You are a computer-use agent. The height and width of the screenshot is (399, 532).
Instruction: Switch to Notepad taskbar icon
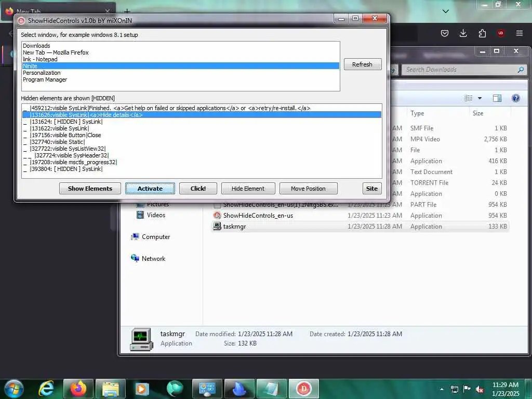coord(272,389)
